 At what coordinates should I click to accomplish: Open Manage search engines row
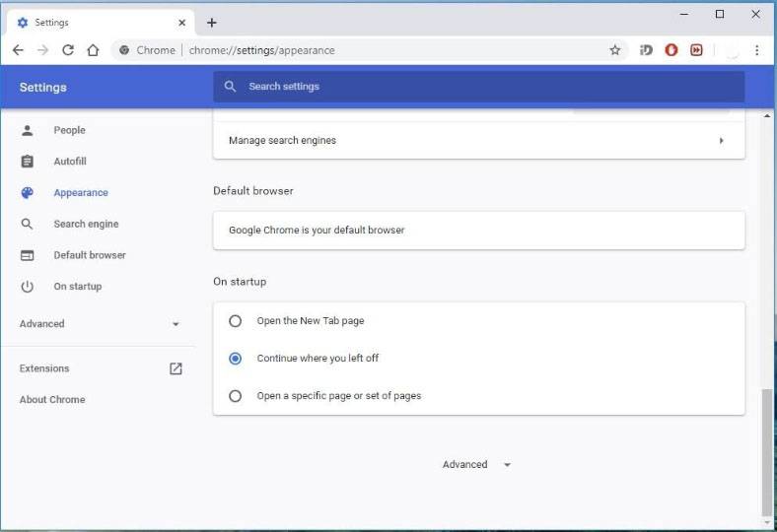478,141
